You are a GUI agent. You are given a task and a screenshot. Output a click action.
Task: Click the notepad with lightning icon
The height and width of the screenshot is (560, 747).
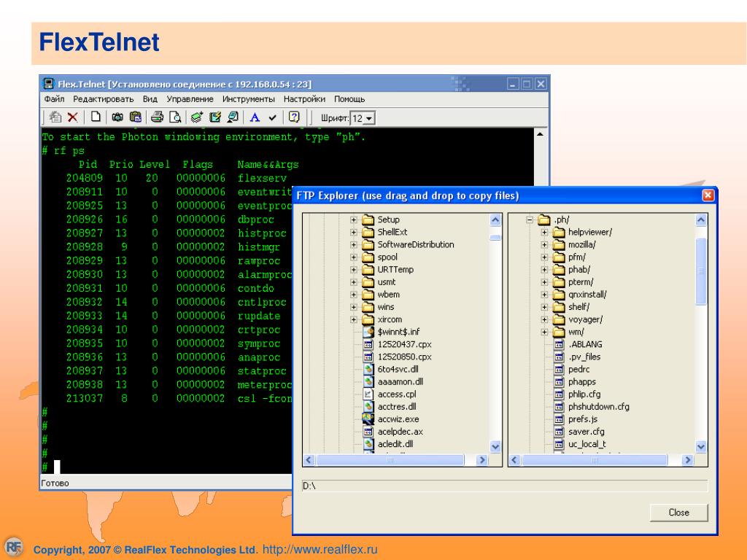215,117
